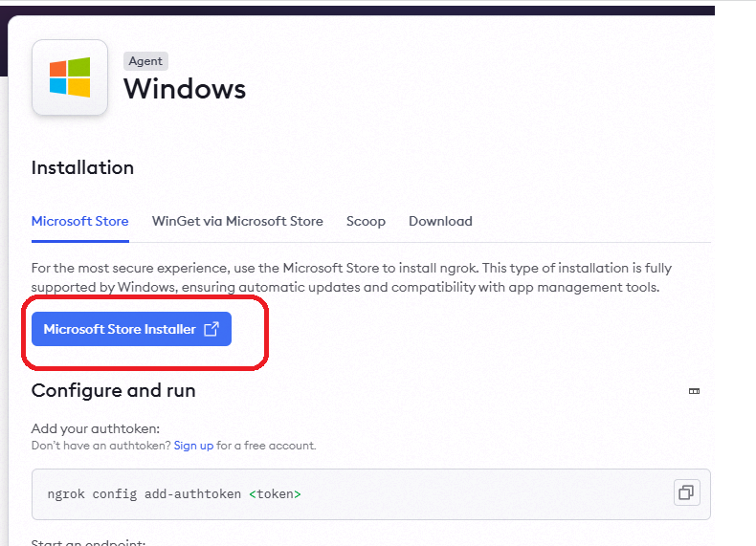Launch the Microsoft Store Installer button
756x546 pixels.
[x=132, y=329]
